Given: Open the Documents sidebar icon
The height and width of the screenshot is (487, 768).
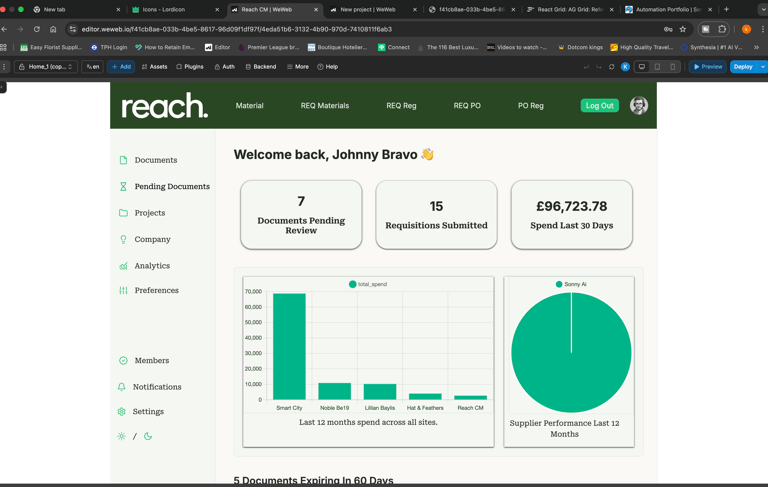Looking at the screenshot, I should point(123,160).
